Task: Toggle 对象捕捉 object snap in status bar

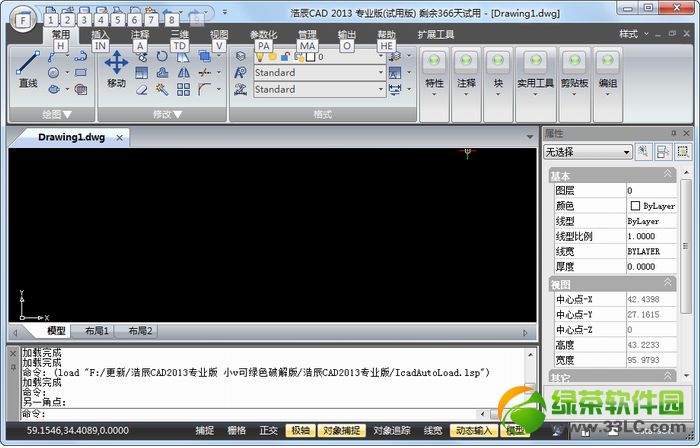Action: [x=342, y=431]
